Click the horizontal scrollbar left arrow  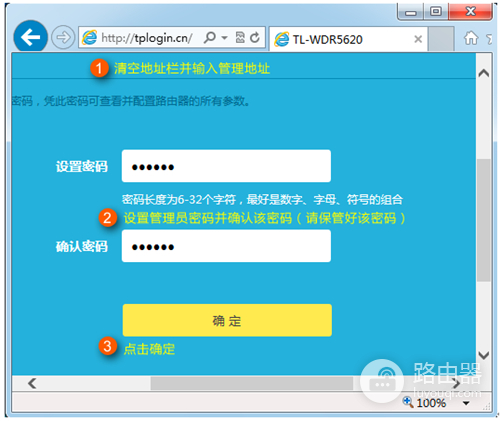pos(32,383)
